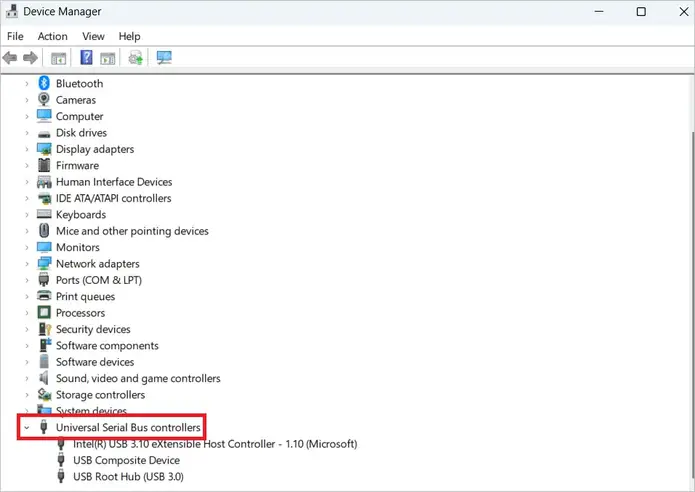Click the Processors icon

pyautogui.click(x=44, y=312)
